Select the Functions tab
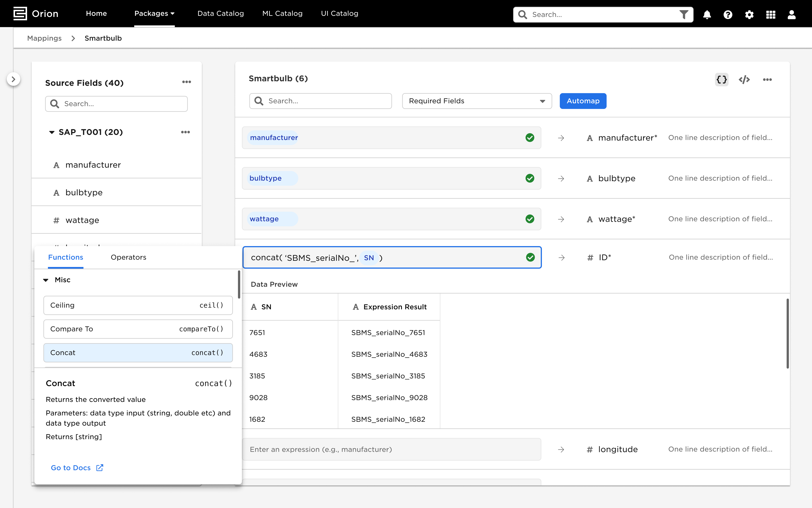The width and height of the screenshot is (812, 508). (x=65, y=257)
